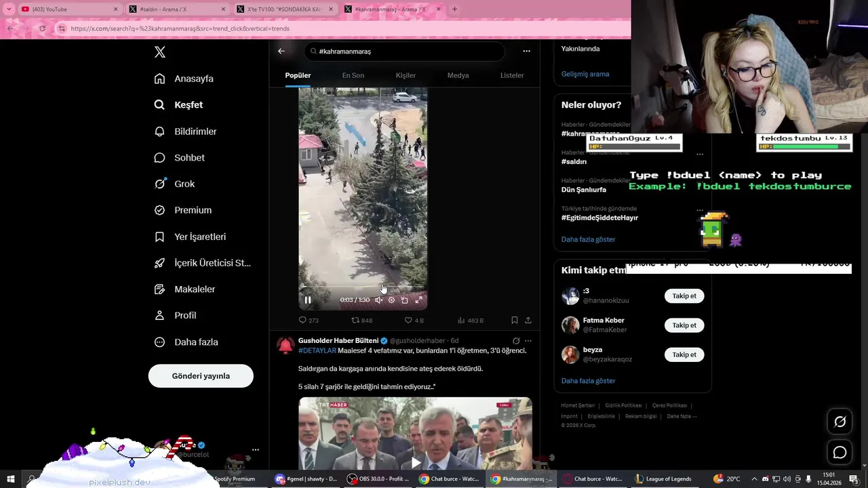Repost the post with 848 reposts
The width and height of the screenshot is (868, 488).
point(361,320)
